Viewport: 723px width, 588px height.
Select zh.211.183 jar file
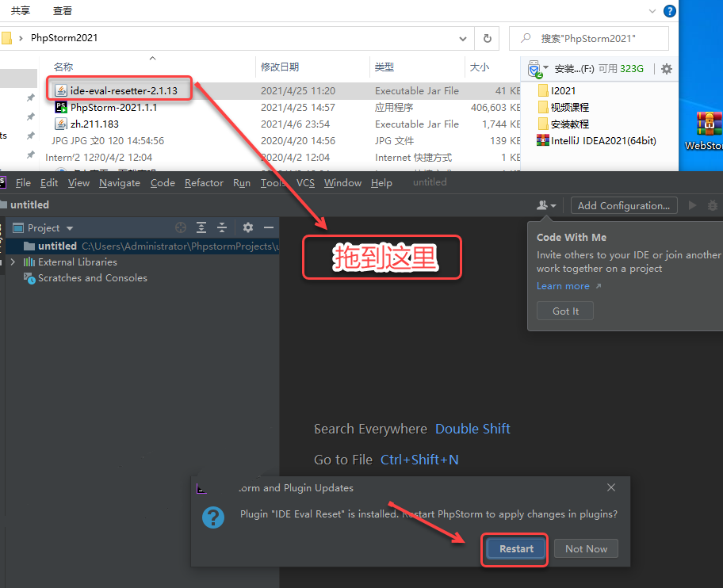[94, 124]
